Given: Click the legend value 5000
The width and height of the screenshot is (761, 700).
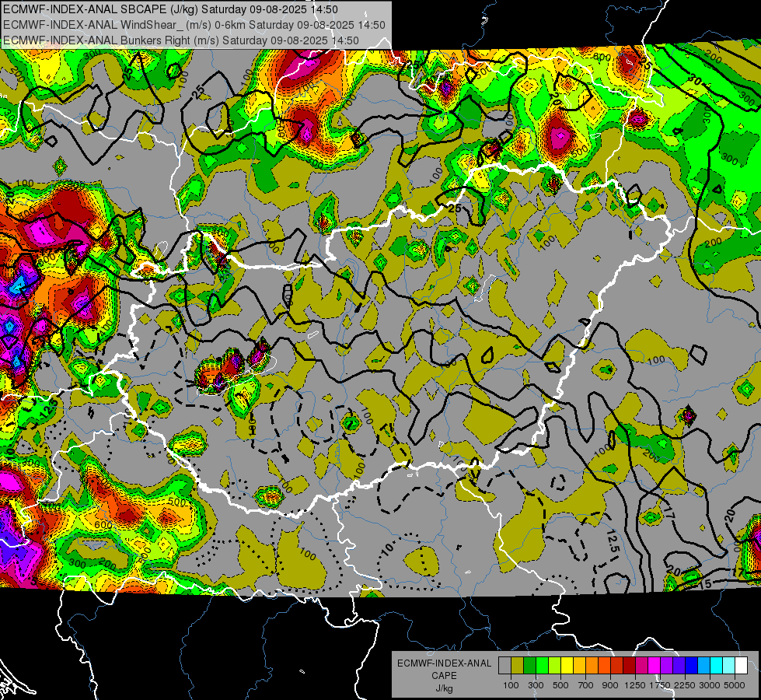Looking at the screenshot, I should click(x=735, y=685).
